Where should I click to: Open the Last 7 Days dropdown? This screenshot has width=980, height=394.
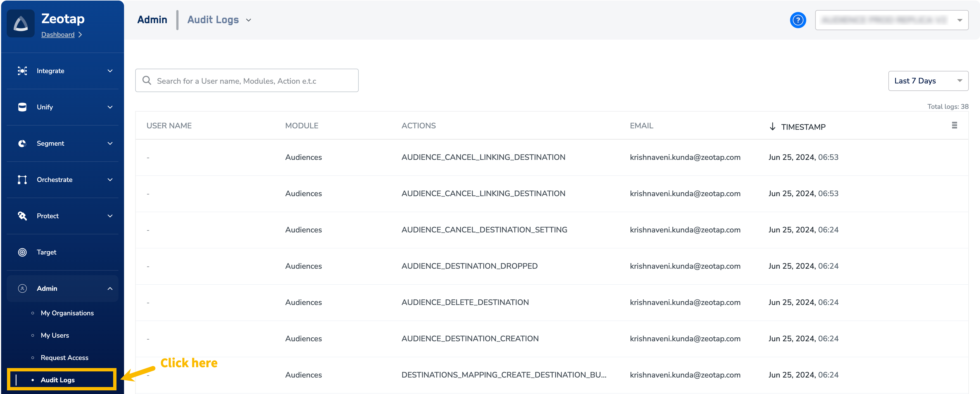pyautogui.click(x=928, y=81)
